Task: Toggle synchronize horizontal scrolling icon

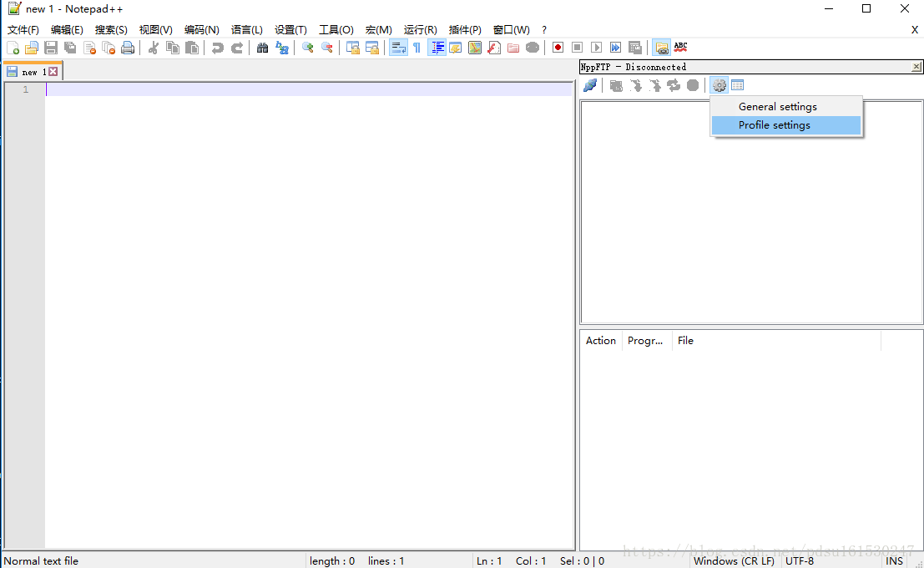Action: tap(371, 48)
